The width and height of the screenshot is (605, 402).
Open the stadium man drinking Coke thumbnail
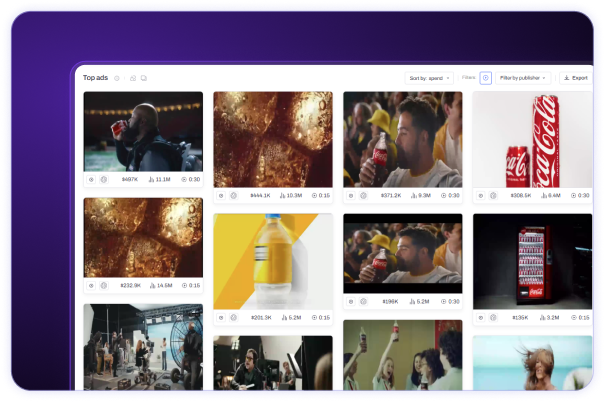(x=143, y=132)
